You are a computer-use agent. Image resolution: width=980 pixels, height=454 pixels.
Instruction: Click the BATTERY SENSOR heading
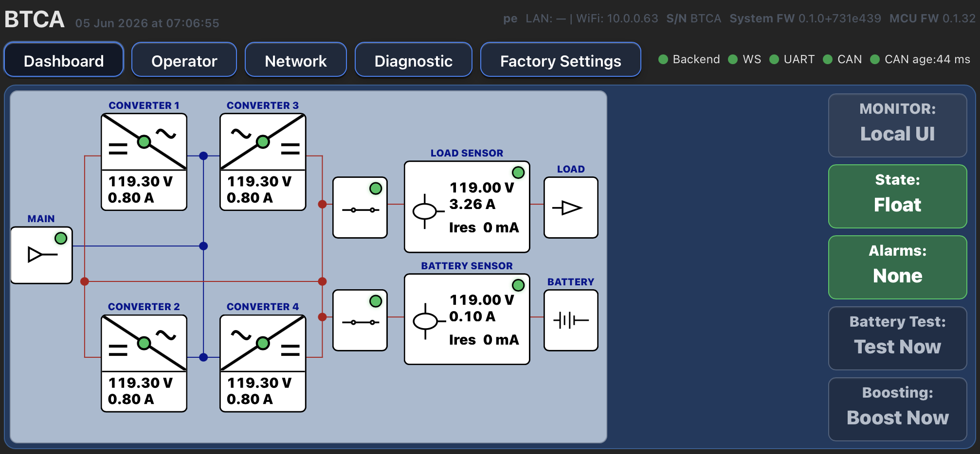coord(467,266)
